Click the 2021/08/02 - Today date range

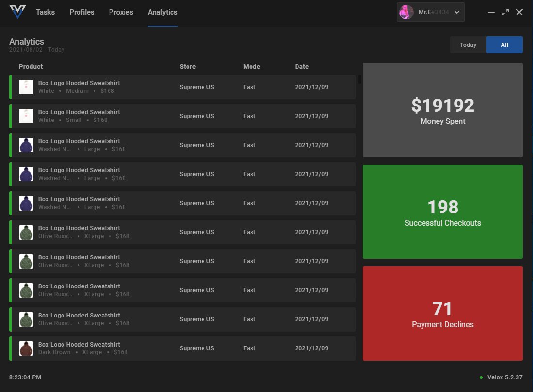[37, 50]
